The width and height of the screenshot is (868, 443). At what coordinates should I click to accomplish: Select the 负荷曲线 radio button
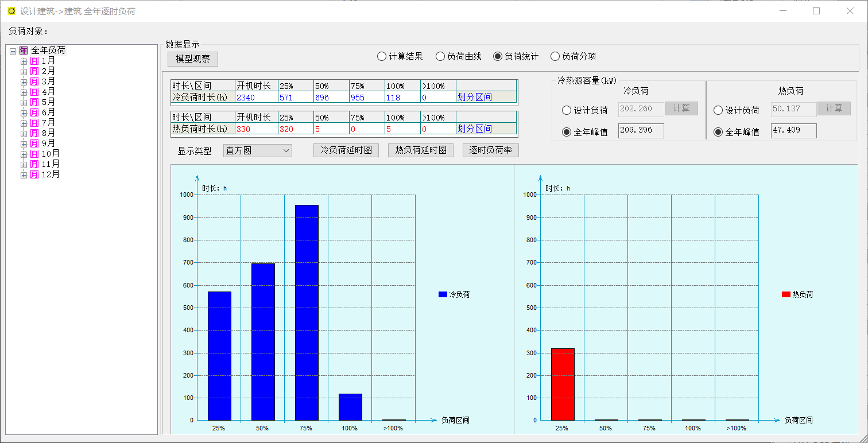tap(440, 56)
